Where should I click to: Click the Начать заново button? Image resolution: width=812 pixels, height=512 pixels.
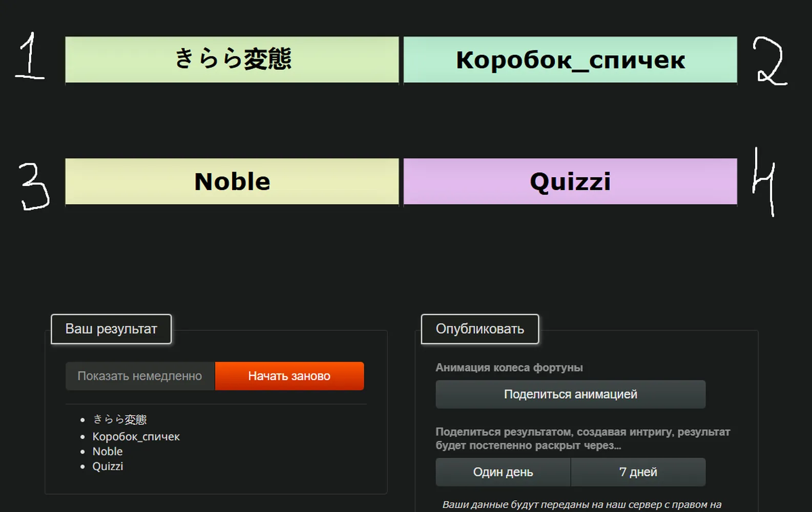289,376
